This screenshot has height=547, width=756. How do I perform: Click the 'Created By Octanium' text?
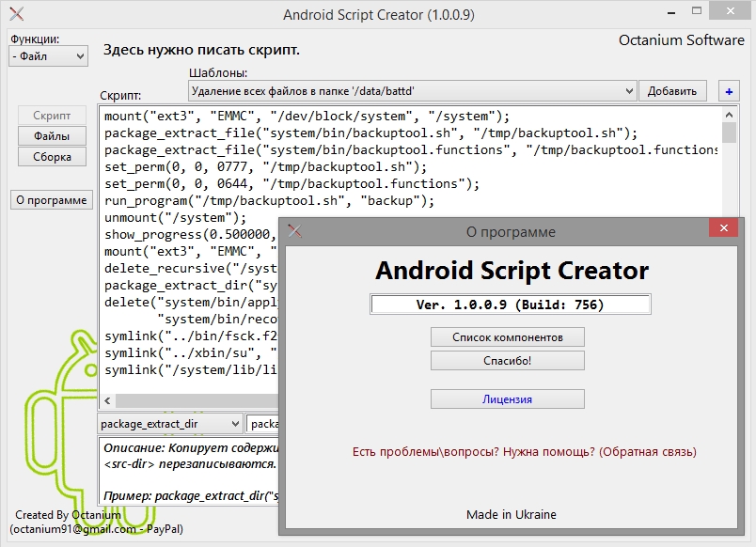tap(68, 515)
